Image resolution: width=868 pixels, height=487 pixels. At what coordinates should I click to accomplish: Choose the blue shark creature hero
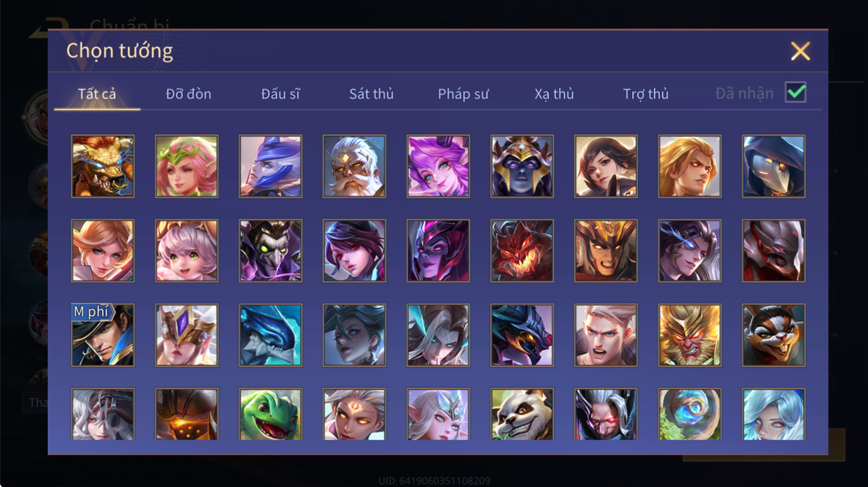270,335
